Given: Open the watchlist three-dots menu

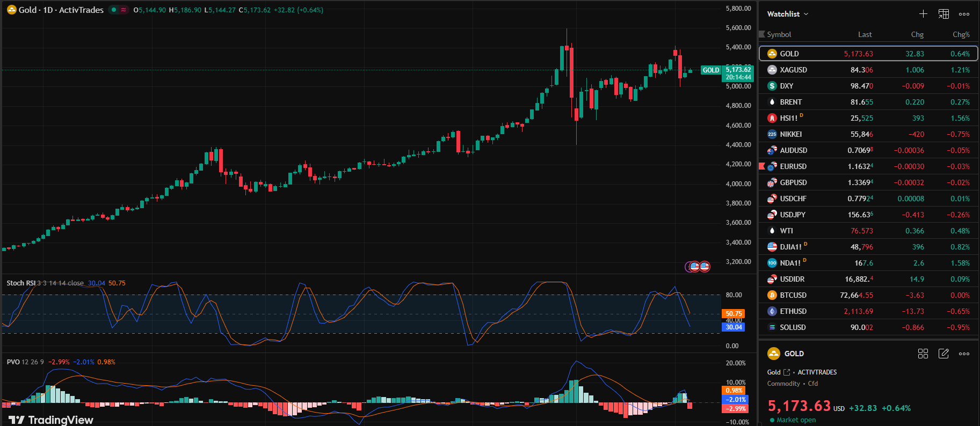Looking at the screenshot, I should point(964,14).
